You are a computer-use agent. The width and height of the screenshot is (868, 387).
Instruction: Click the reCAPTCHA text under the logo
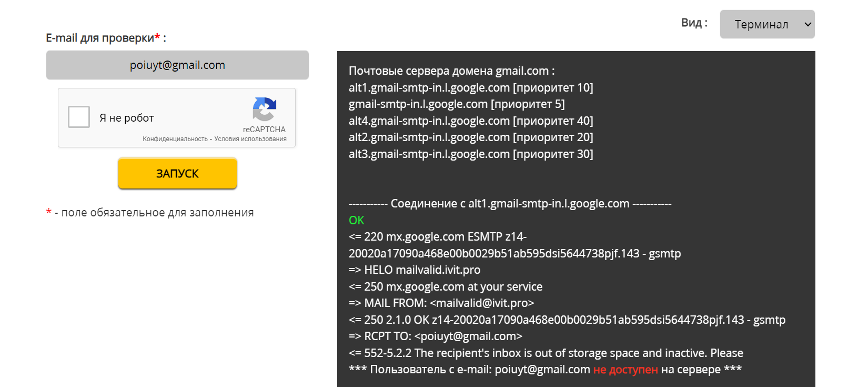click(264, 130)
